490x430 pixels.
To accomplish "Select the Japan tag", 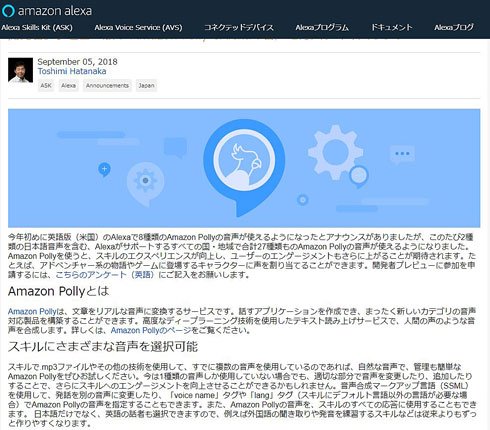I will [146, 86].
